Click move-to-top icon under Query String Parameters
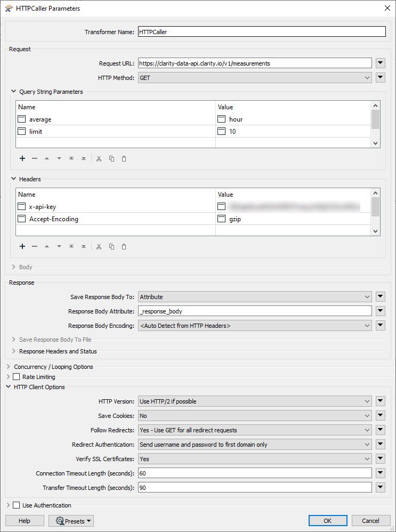The image size is (396, 532). [x=71, y=158]
